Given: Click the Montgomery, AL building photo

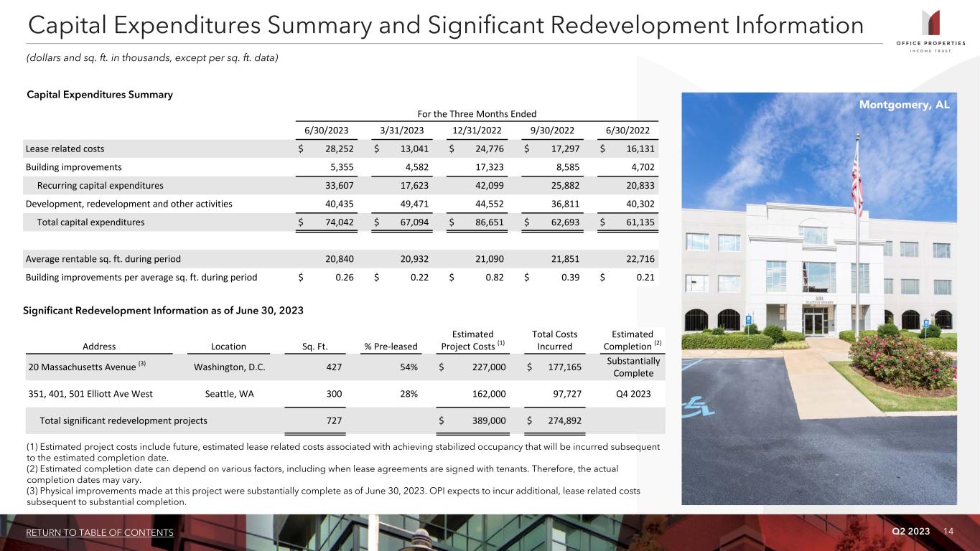Looking at the screenshot, I should (818, 301).
